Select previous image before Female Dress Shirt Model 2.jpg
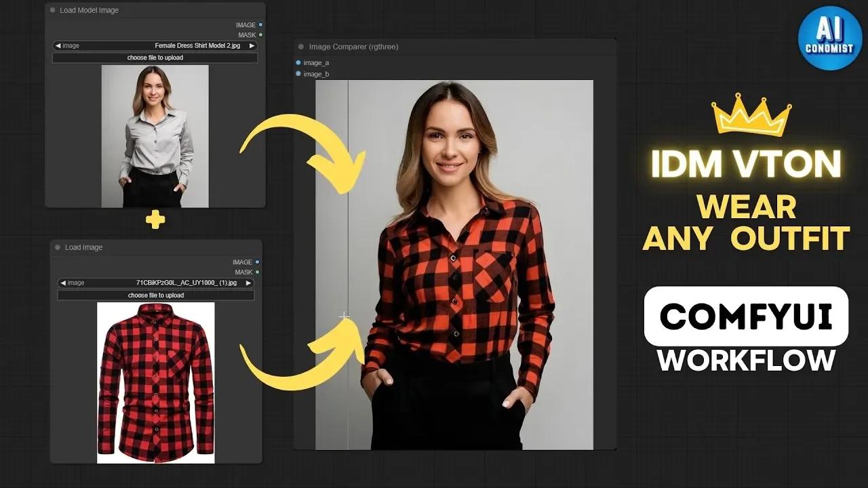 pyautogui.click(x=58, y=46)
